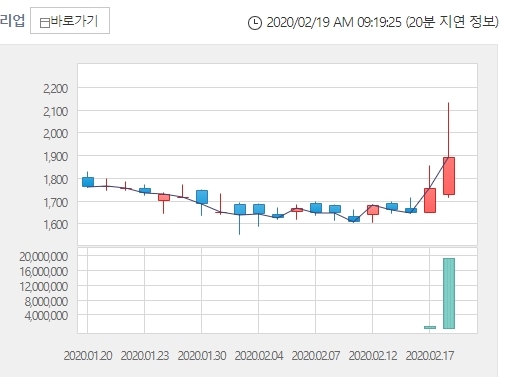Select the 2,000 price axis label

pos(55,134)
